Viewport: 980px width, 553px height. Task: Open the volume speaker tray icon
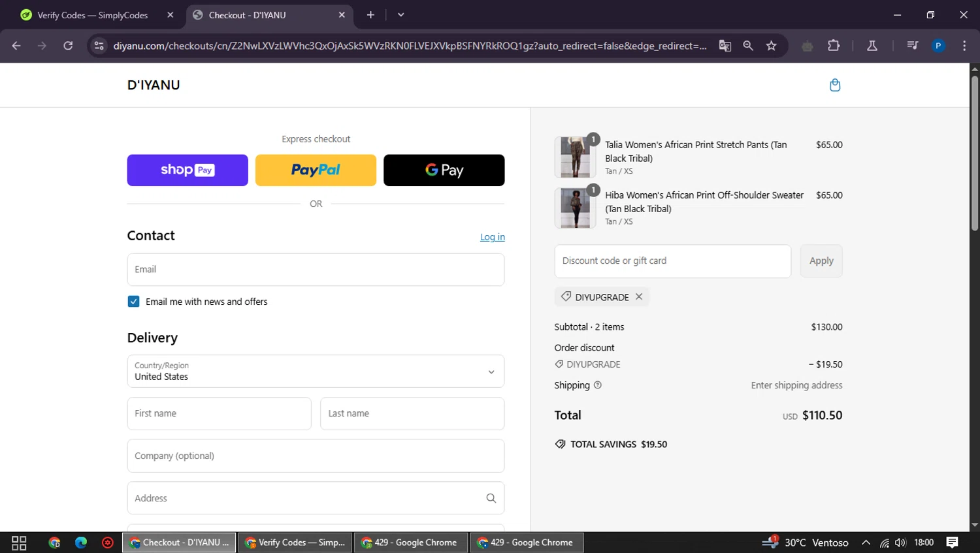point(901,543)
